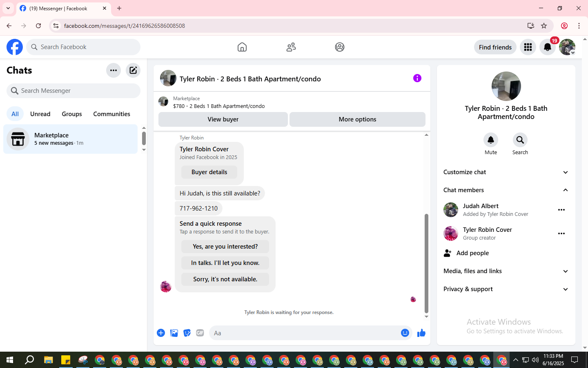Bookmark this page with star icon
This screenshot has height=368, width=588.
(x=544, y=26)
